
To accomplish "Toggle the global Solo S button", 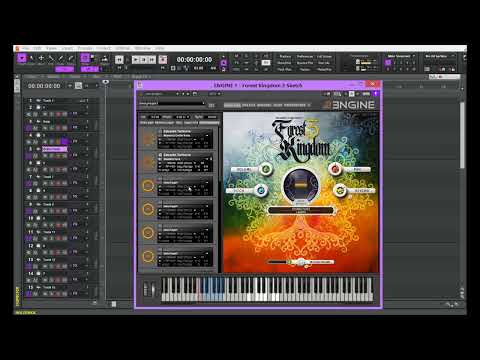I will click(246, 56).
